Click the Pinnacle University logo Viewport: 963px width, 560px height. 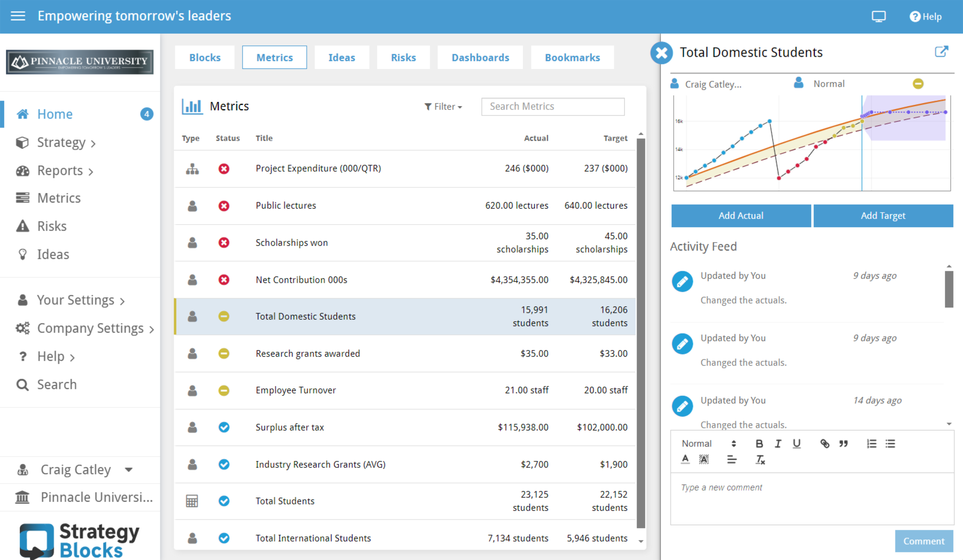(79, 62)
